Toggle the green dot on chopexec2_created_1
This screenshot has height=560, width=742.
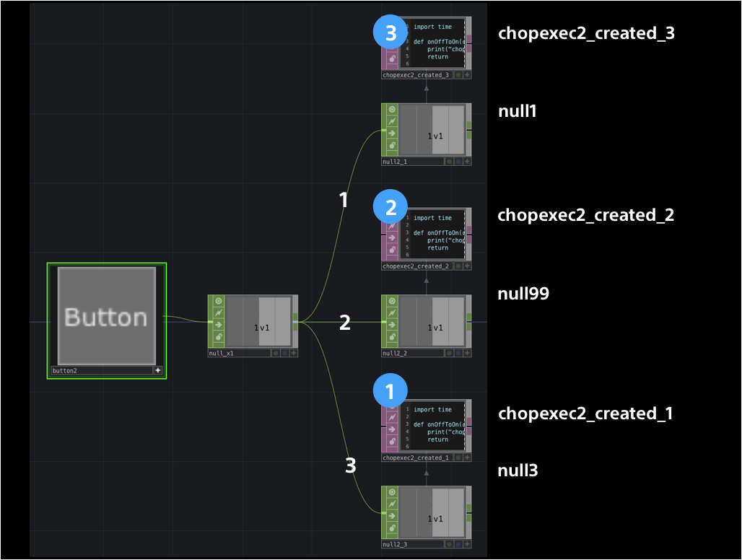pyautogui.click(x=458, y=457)
